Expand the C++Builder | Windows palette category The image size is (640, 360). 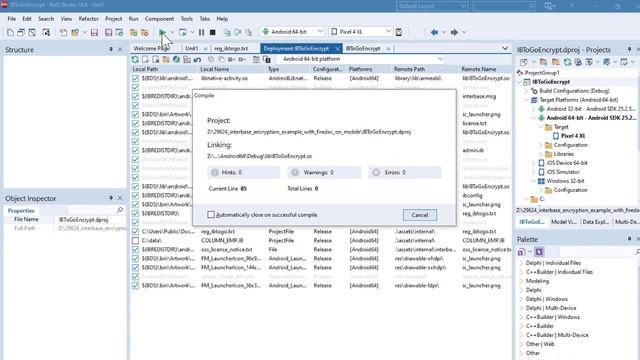[521, 317]
